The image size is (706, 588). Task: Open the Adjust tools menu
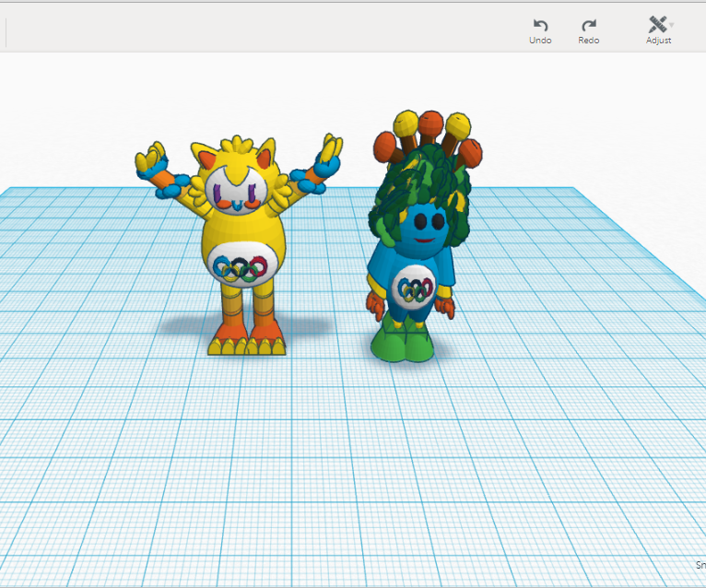(x=658, y=30)
